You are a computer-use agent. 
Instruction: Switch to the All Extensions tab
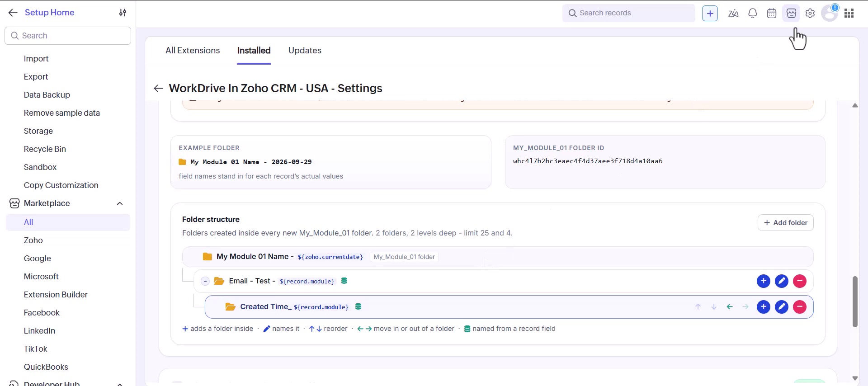coord(193,51)
